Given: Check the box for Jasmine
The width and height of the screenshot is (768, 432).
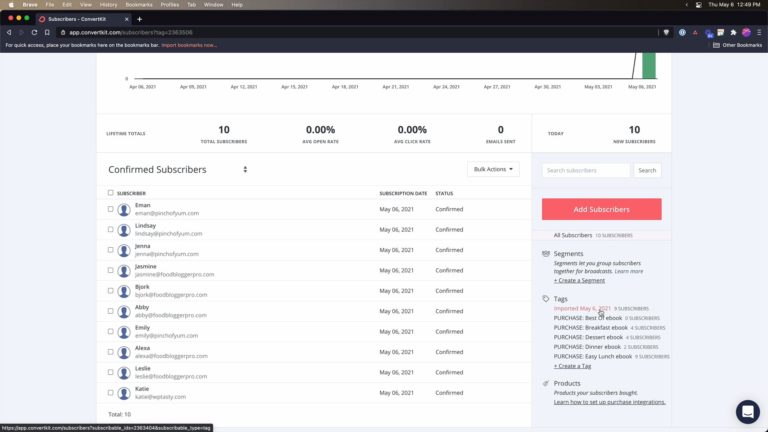Looking at the screenshot, I should click(x=111, y=270).
